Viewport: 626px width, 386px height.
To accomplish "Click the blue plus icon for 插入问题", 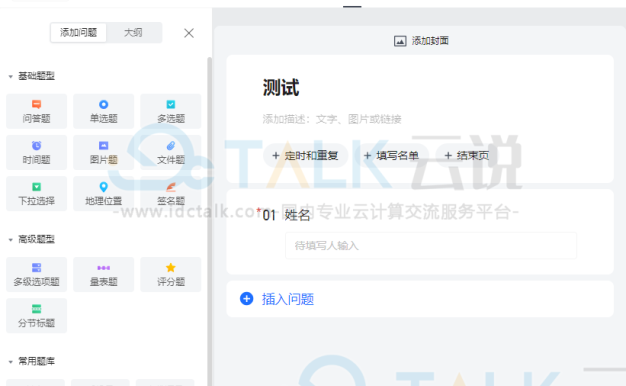I will click(246, 299).
